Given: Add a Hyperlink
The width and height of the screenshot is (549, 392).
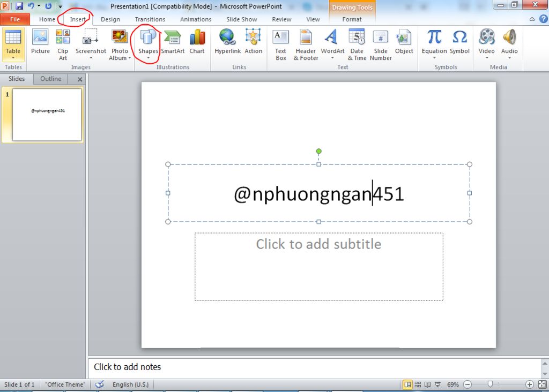Looking at the screenshot, I should (x=227, y=42).
